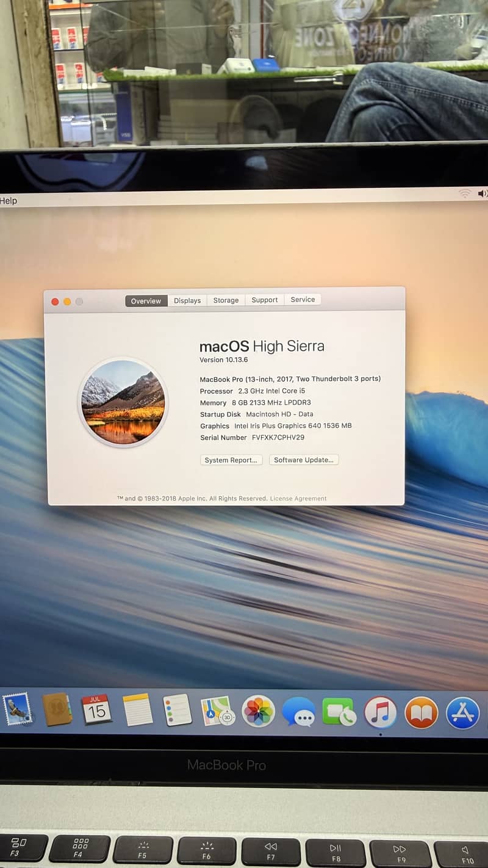Click the 8 GB 2133 MHz LPDDR3 text

point(271,403)
